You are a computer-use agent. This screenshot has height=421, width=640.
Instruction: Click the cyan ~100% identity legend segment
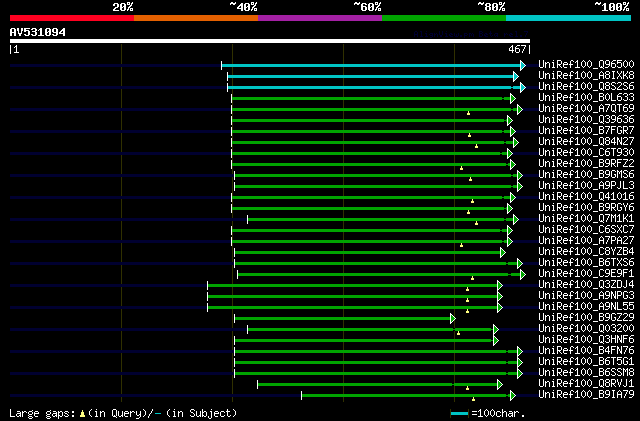569,18
